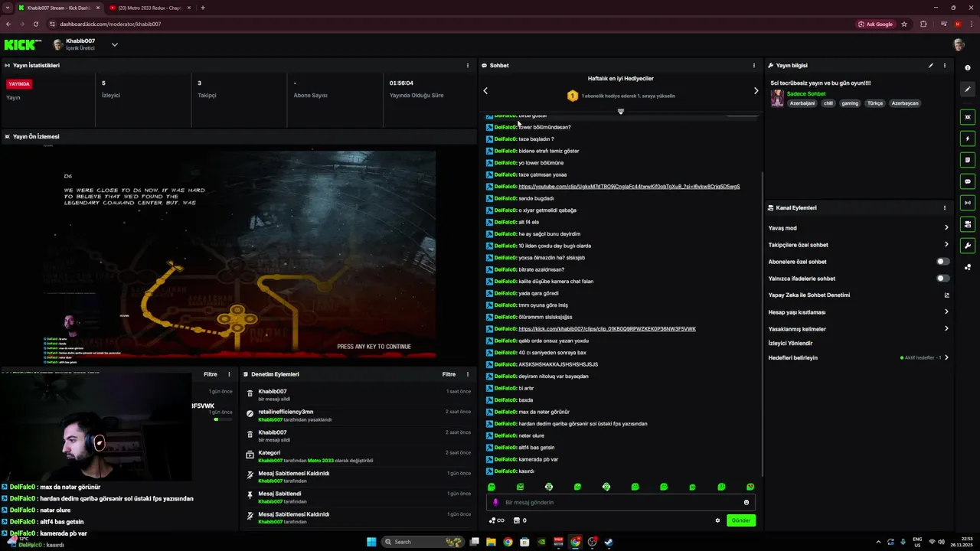The height and width of the screenshot is (551, 980).
Task: Toggle Abonelere özel sohbet switch
Action: click(943, 262)
